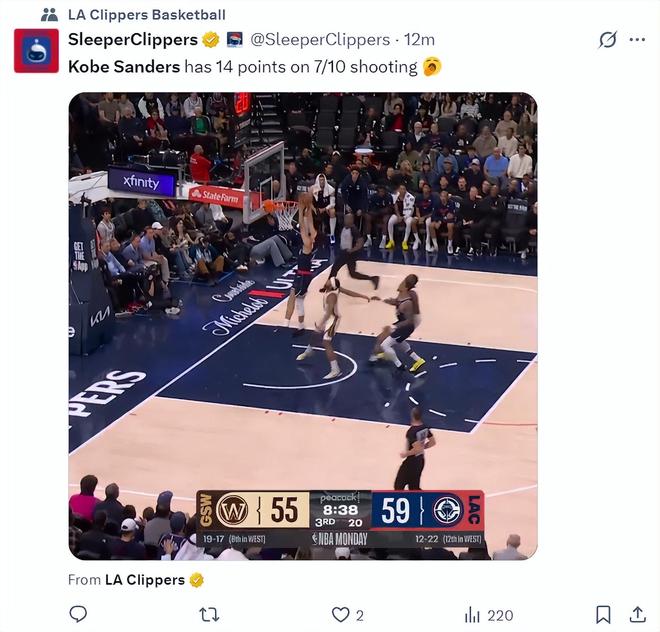Click the gold verified badge next to SleeperClippers
The image size is (660, 632).
point(211,40)
